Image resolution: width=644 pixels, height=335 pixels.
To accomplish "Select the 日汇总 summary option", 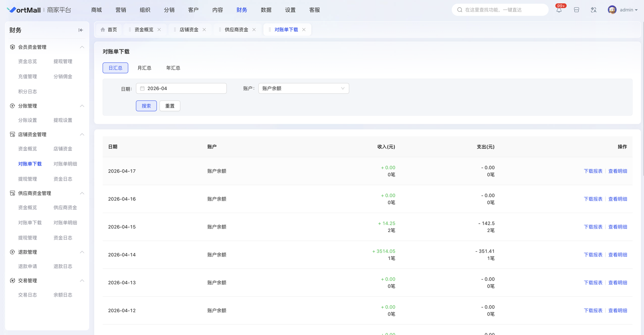I will pos(115,68).
